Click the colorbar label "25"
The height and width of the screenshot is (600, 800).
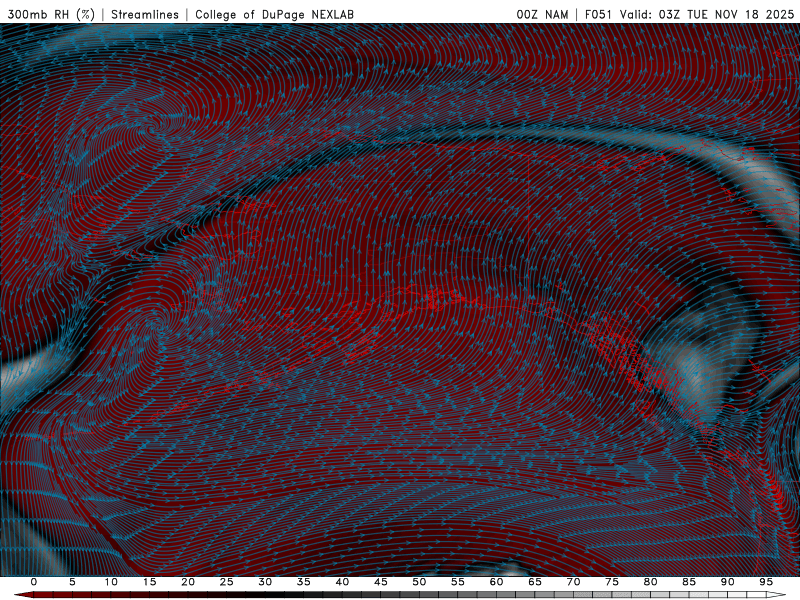[226, 582]
